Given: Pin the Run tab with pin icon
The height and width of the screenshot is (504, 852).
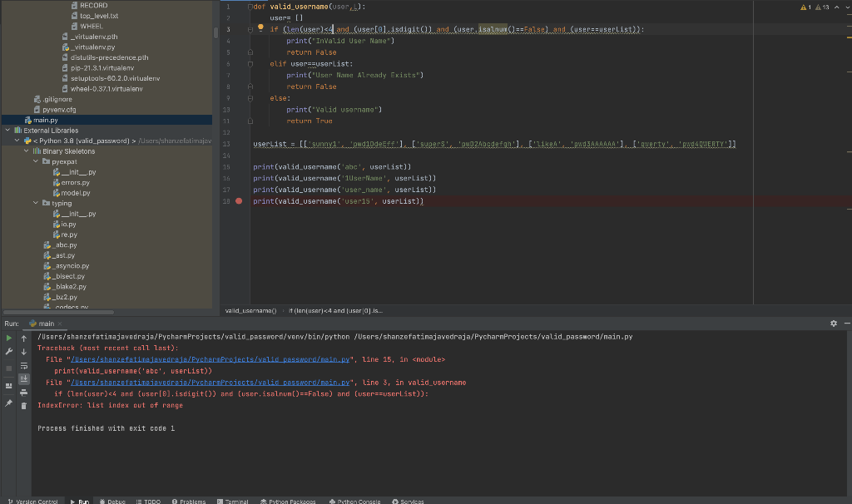Looking at the screenshot, I should pyautogui.click(x=8, y=403).
